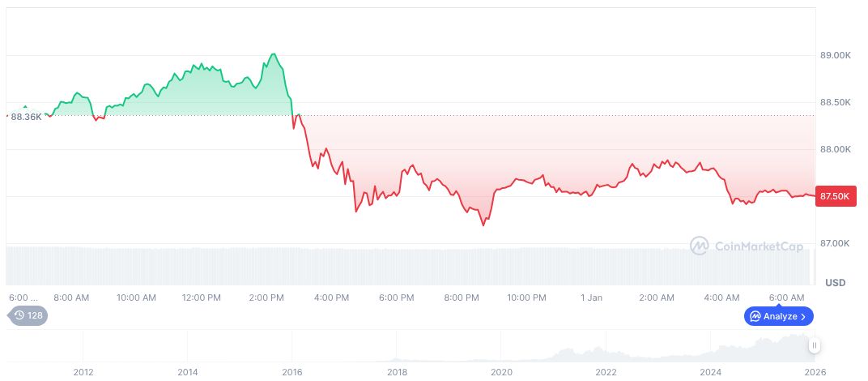Screen dimensions: 868x381
Task: Click 2018 on the overview timeline
Action: [397, 372]
